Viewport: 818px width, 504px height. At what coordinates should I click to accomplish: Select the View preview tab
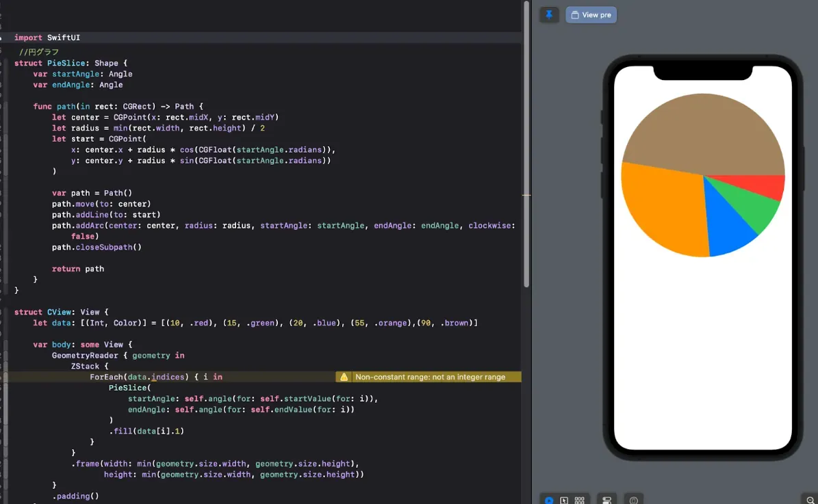591,15
